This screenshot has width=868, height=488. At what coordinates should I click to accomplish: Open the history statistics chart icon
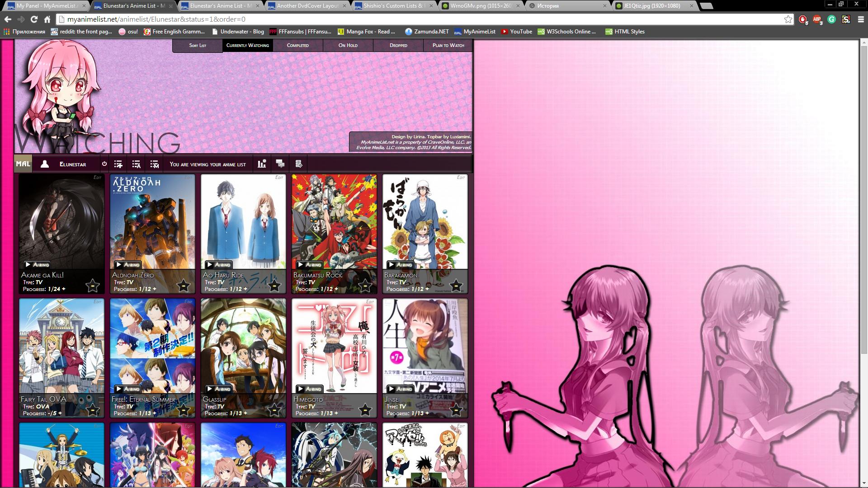[x=262, y=164]
